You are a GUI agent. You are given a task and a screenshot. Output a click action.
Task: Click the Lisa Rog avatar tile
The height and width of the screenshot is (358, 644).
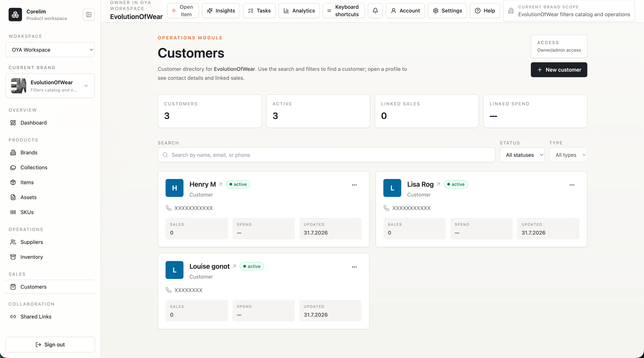[x=392, y=188]
